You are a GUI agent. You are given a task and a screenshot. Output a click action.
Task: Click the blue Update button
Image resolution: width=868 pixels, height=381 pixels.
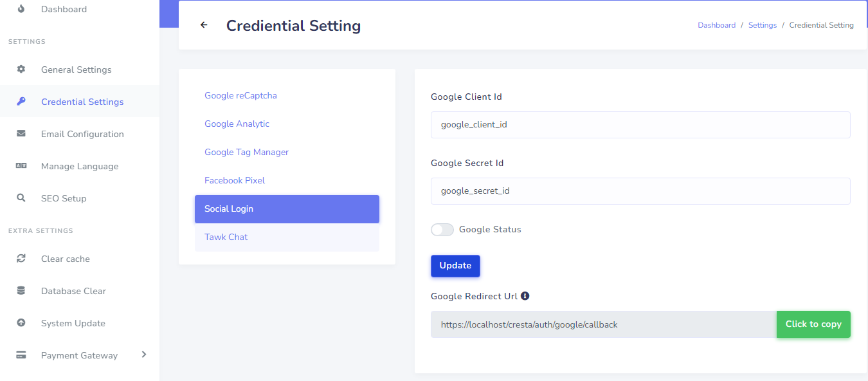click(455, 266)
